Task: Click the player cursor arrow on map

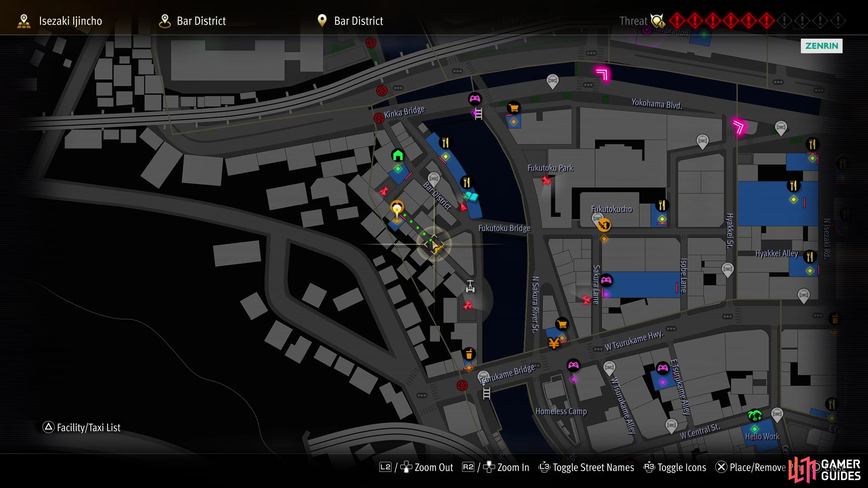Action: [x=435, y=245]
